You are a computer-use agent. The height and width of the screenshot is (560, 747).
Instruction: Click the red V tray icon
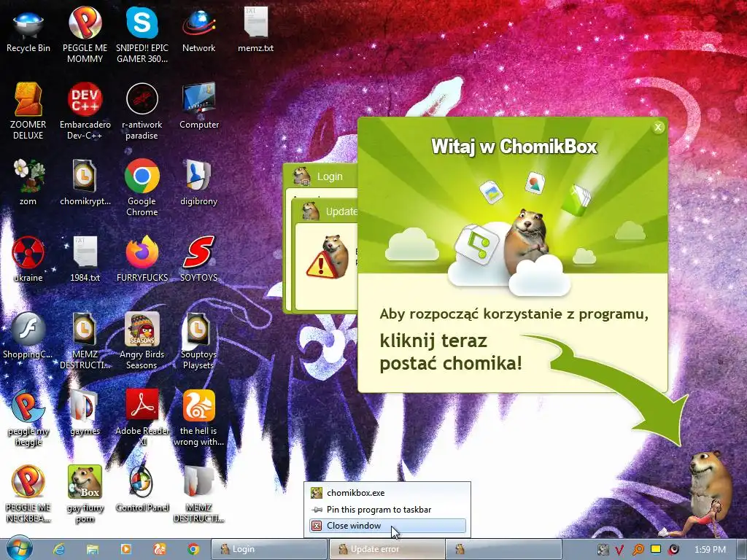620,550
